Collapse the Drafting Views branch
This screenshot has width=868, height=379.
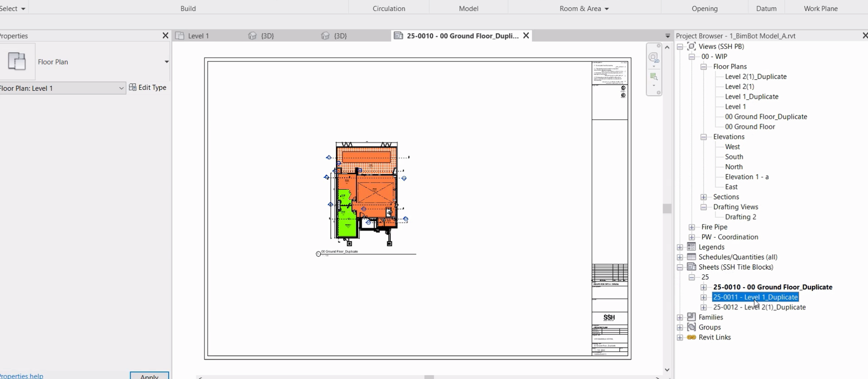(x=704, y=207)
